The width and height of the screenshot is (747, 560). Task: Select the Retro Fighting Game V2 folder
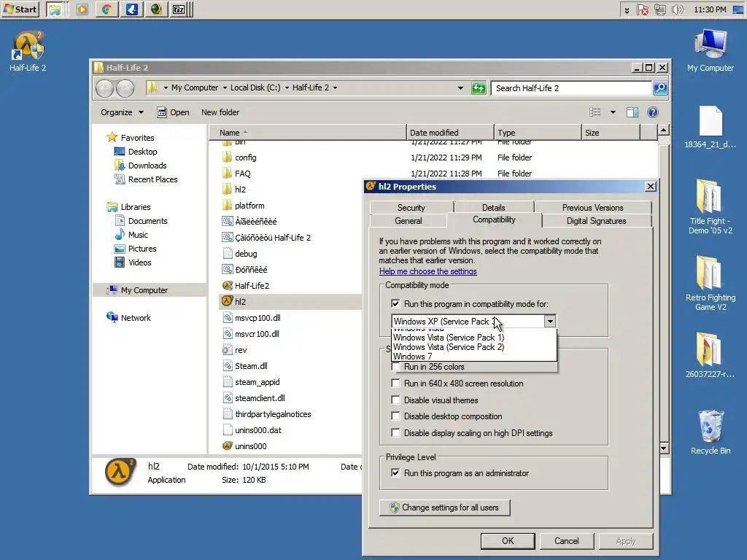point(711,284)
